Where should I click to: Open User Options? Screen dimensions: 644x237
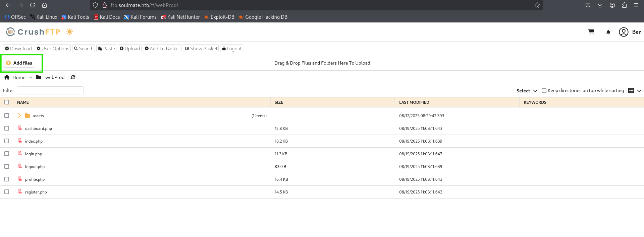(x=53, y=49)
